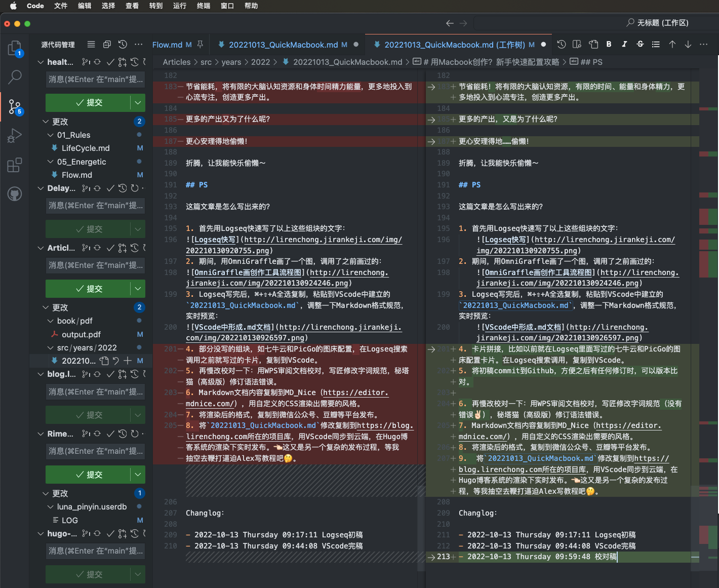The height and width of the screenshot is (588, 719).
Task: Open the Search view in the activity bar
Action: (x=15, y=77)
